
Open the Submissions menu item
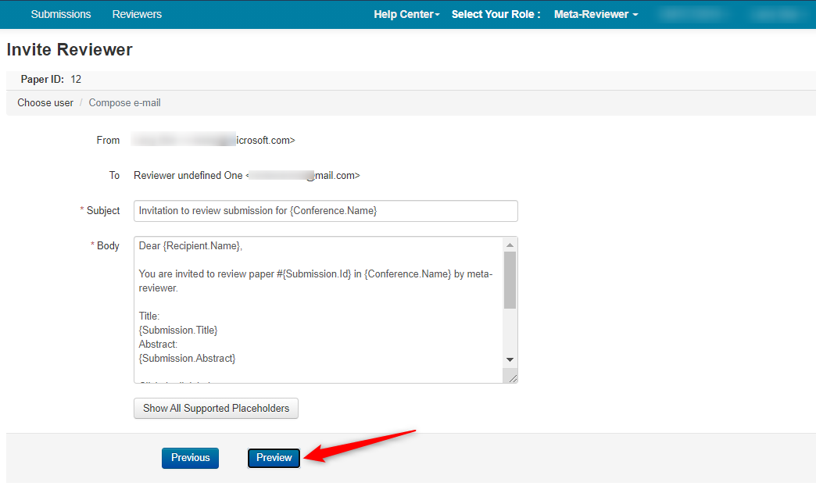tap(61, 14)
